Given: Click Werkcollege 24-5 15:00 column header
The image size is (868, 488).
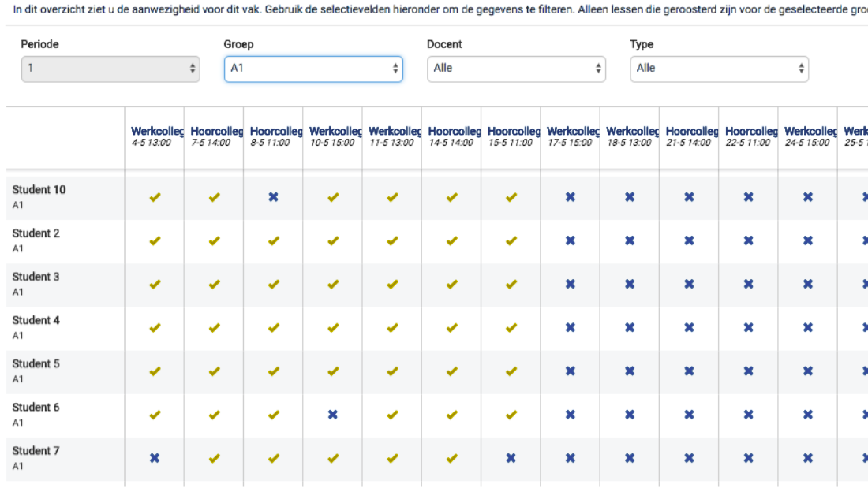Looking at the screenshot, I should point(810,136).
